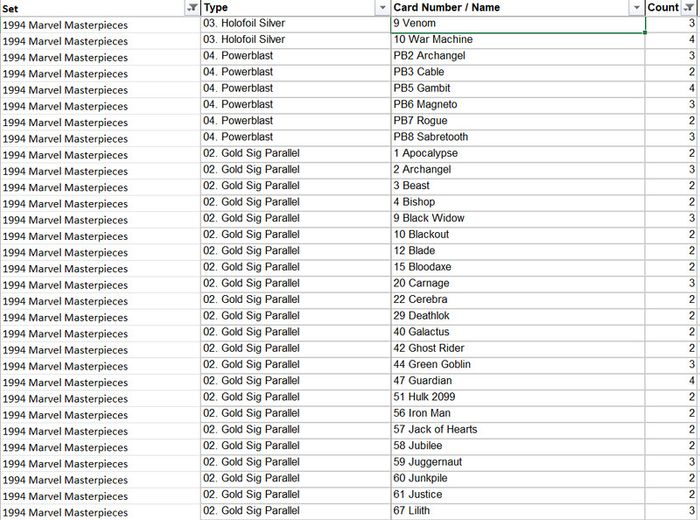Select cell containing PB6 Magneto
This screenshot has width=700, height=520.
[x=518, y=106]
